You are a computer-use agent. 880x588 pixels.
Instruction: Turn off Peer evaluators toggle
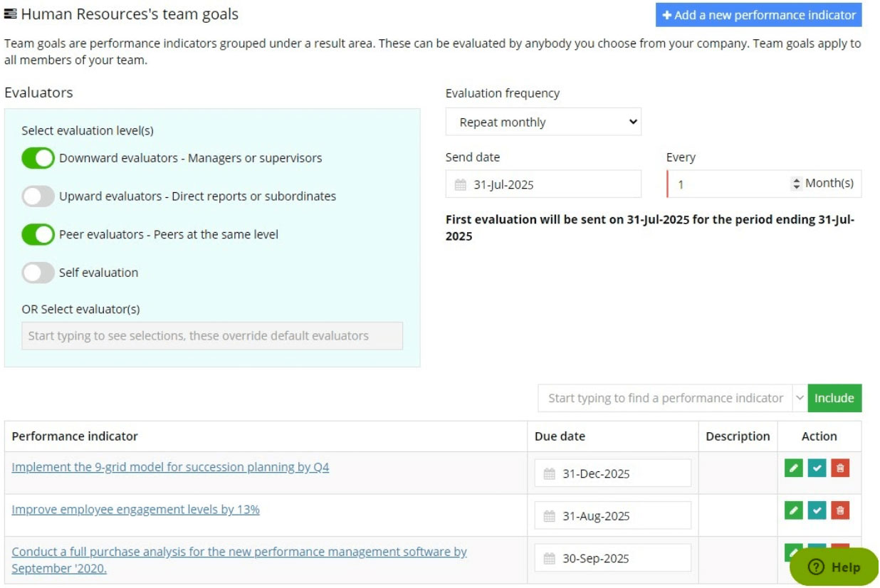click(38, 234)
